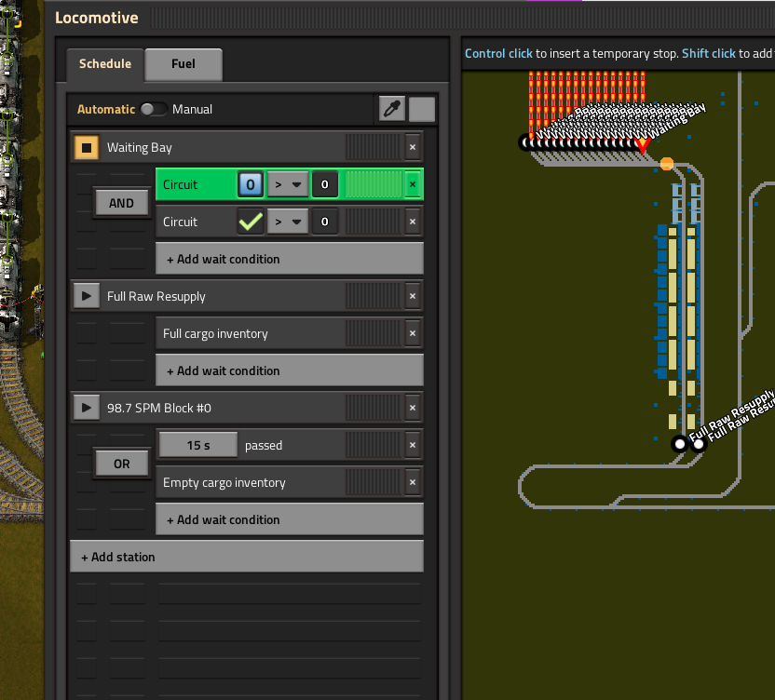Add wait condition under Full Raw Resupply
Viewport: 775px width, 700px height.
(x=290, y=370)
